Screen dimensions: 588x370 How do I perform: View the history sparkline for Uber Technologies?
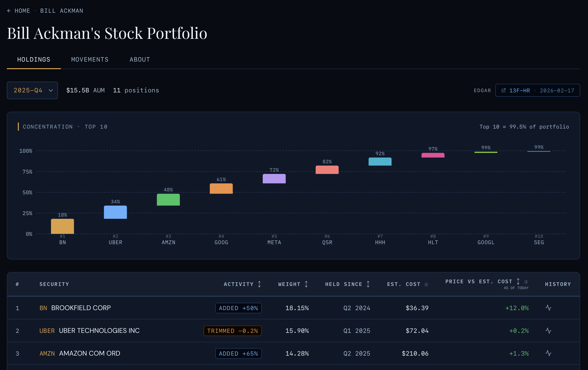click(x=548, y=331)
